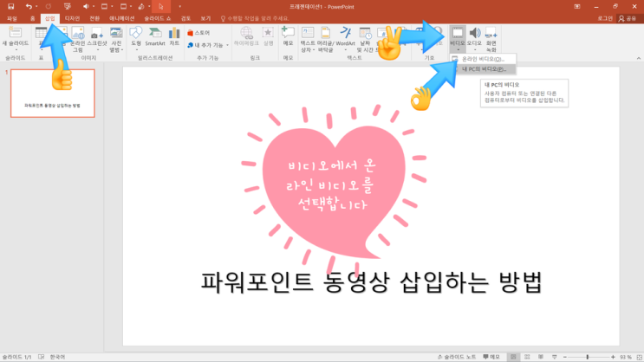This screenshot has width=644, height=362.
Task: Select slide 1 thumbnail in the panel
Action: point(53,94)
